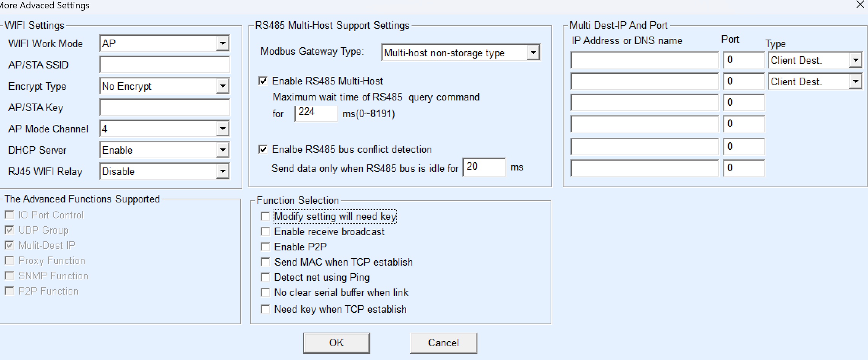Expand the DHCP Server dropdown
Viewport: 868px width, 360px height.
(223, 150)
